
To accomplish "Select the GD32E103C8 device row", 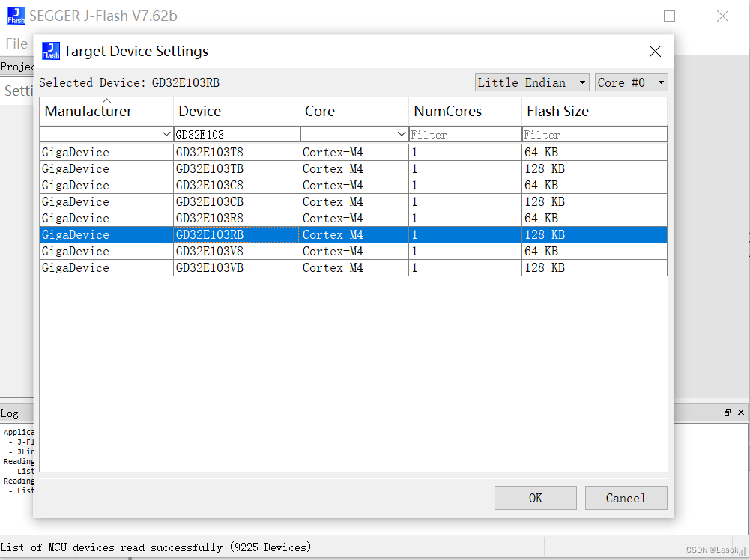I will (354, 186).
